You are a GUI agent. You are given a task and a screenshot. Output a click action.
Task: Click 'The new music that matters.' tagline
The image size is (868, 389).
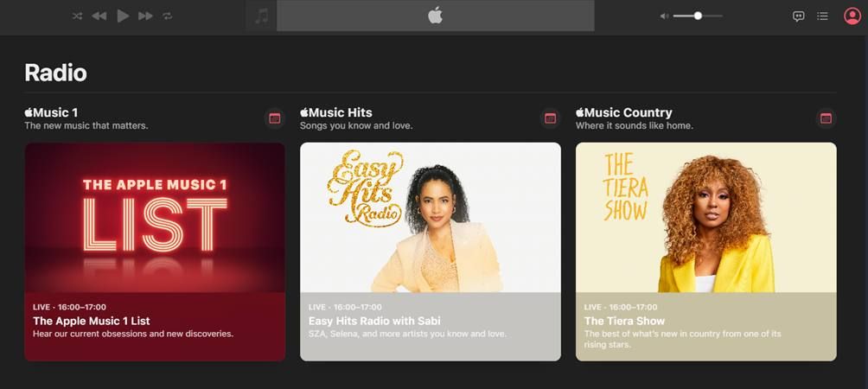(x=86, y=126)
